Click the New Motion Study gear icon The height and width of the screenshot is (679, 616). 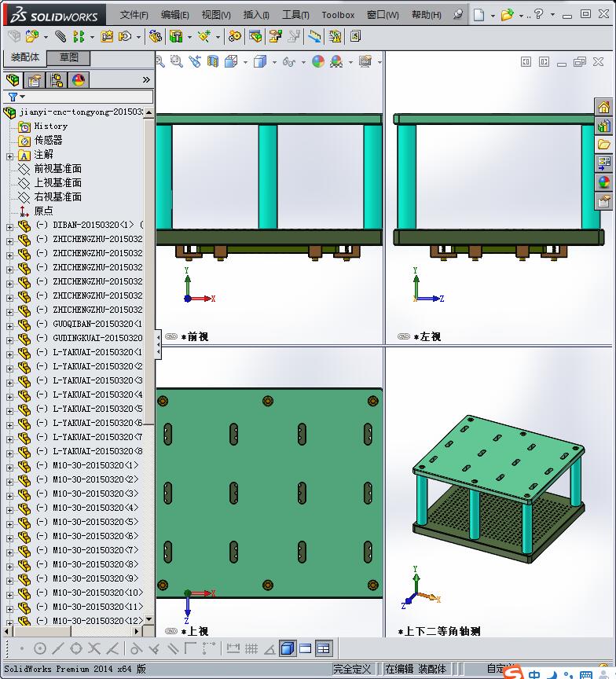(x=235, y=36)
